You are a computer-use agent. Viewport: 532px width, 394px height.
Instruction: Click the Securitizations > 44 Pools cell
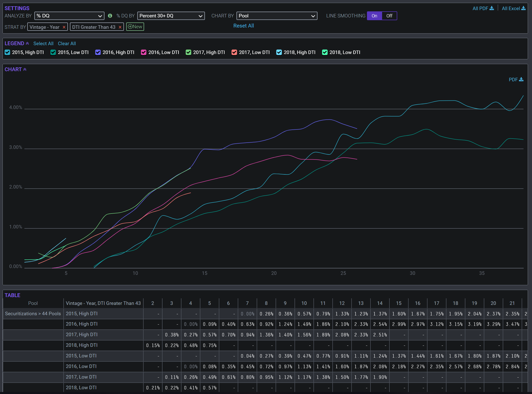[x=33, y=313]
